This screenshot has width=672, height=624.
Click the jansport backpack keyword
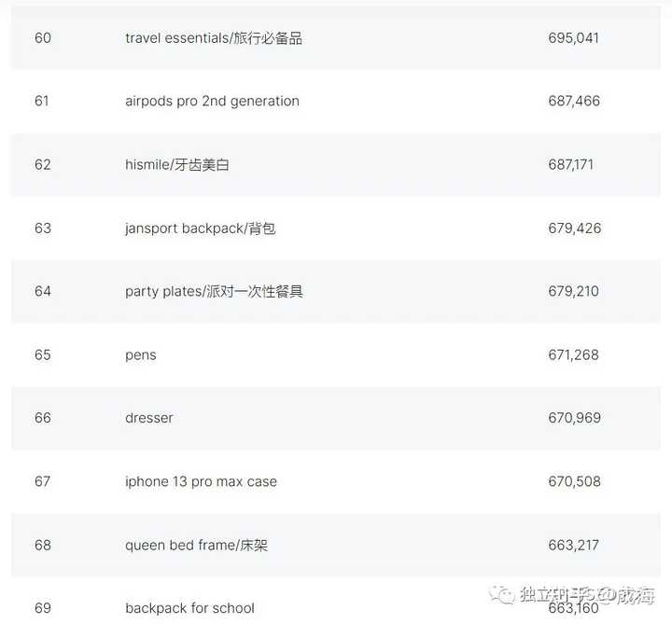pyautogui.click(x=200, y=229)
